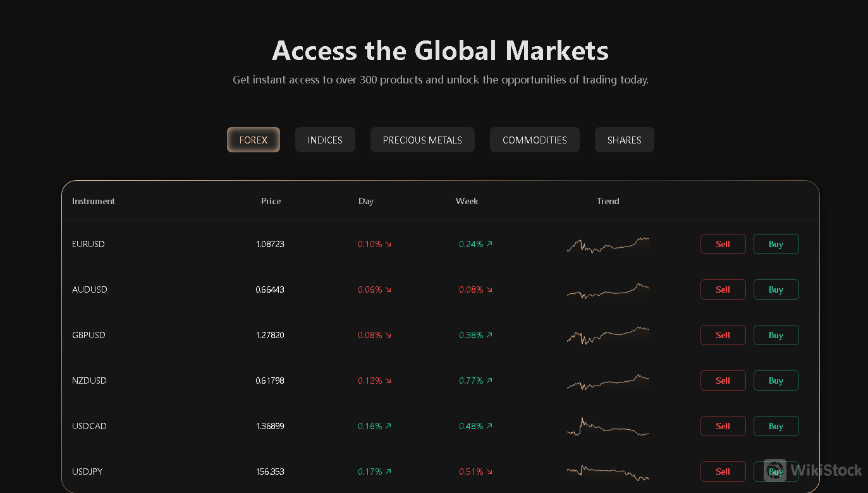Click Sell button for EURUSD

(x=723, y=244)
